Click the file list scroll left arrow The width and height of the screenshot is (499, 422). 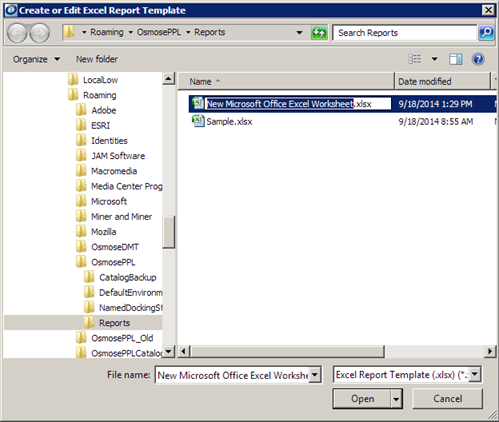[x=184, y=351]
